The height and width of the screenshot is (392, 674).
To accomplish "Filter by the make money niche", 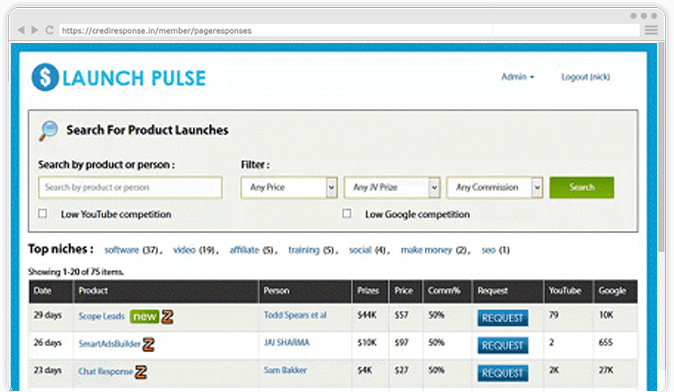I will [x=426, y=250].
